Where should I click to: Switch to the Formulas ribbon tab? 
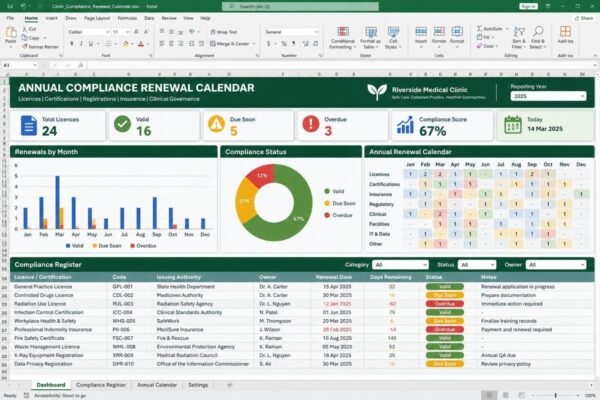(x=127, y=18)
